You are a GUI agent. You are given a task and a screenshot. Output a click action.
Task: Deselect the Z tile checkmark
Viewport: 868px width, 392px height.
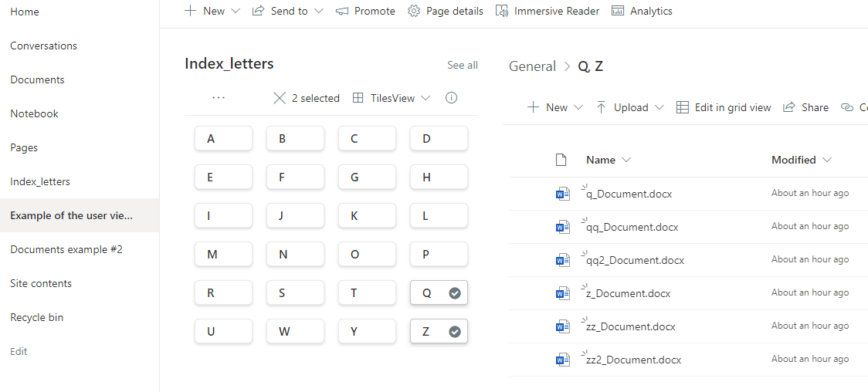(455, 332)
